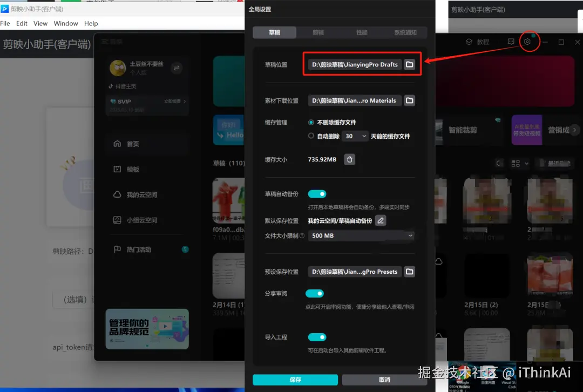Click the feedback message icon in the titlebar
The image size is (583, 392).
tap(511, 41)
